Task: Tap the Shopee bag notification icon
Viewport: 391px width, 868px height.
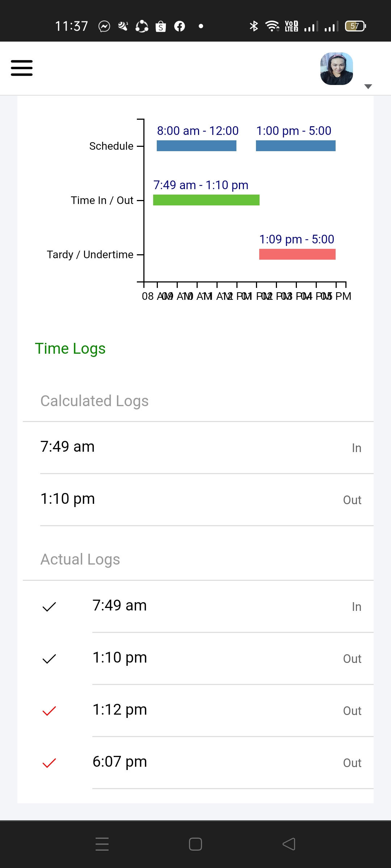Action: click(x=161, y=26)
